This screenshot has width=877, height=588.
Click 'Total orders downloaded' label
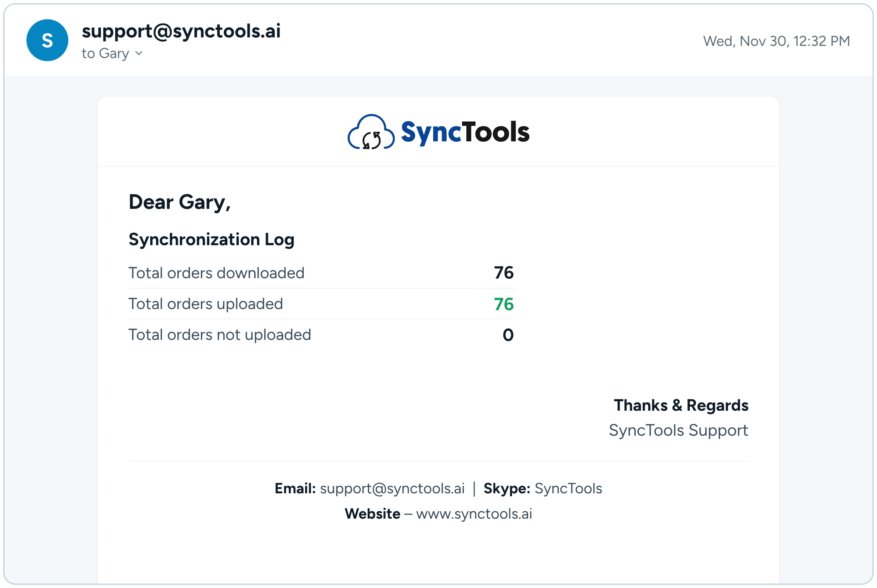tap(216, 273)
